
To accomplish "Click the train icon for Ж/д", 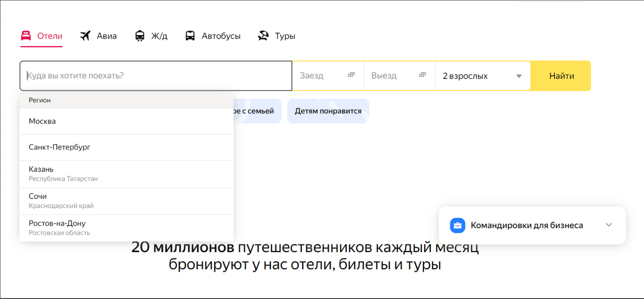I will pyautogui.click(x=140, y=35).
